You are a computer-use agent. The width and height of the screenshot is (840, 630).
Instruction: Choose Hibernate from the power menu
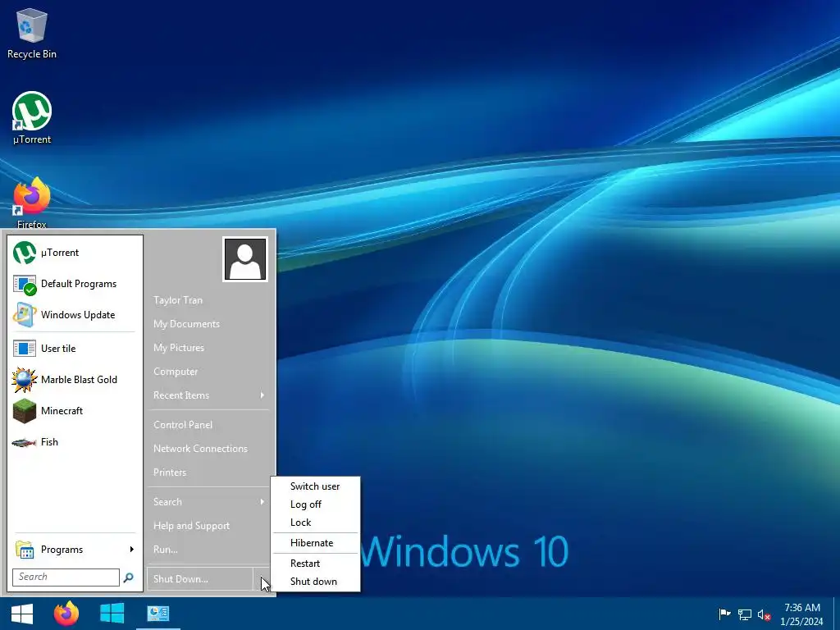(315, 543)
